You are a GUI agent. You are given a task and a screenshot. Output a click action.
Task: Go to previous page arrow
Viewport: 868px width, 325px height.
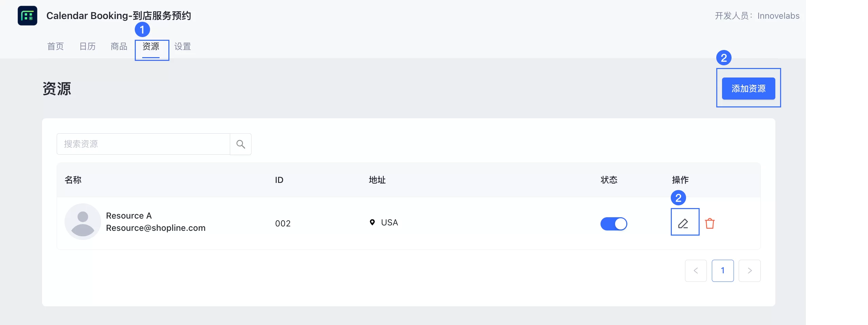pyautogui.click(x=696, y=271)
